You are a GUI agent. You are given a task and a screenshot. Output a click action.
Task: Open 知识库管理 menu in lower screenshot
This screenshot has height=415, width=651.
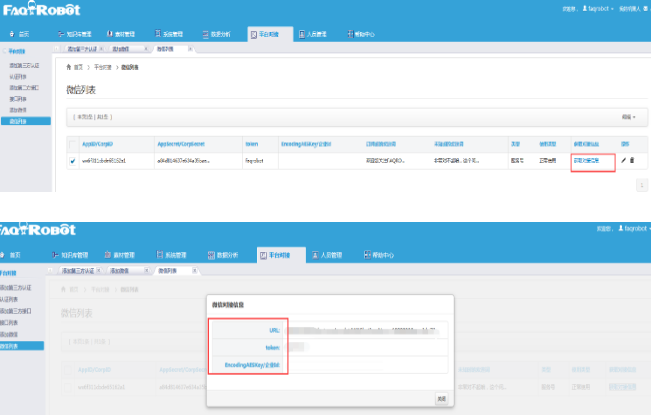70,255
